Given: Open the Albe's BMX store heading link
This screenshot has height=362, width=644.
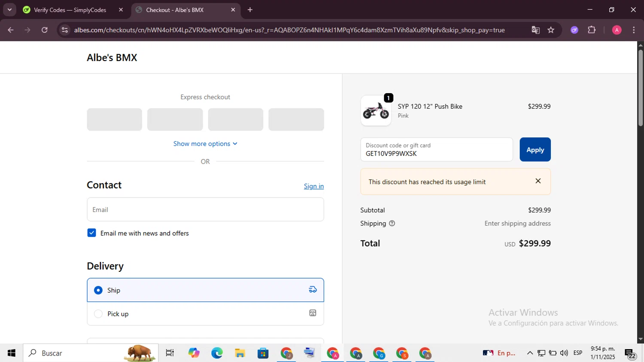Looking at the screenshot, I should pos(112,58).
